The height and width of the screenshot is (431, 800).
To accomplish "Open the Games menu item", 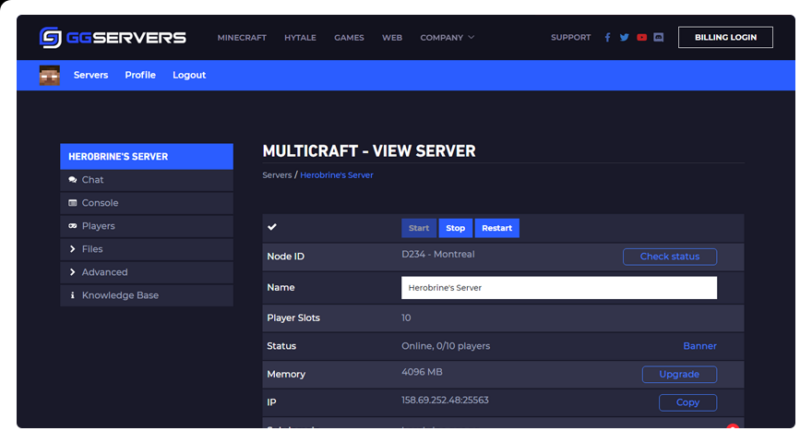I will click(x=349, y=38).
